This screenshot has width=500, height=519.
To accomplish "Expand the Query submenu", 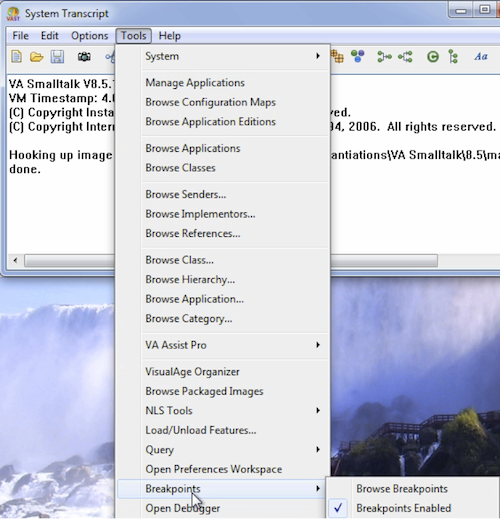I will pyautogui.click(x=222, y=450).
